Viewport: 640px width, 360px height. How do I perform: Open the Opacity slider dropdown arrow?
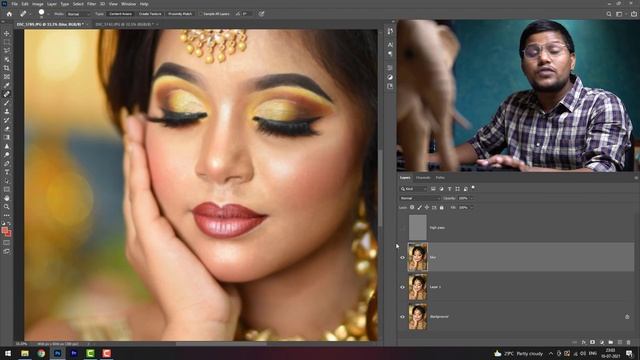tap(472, 198)
